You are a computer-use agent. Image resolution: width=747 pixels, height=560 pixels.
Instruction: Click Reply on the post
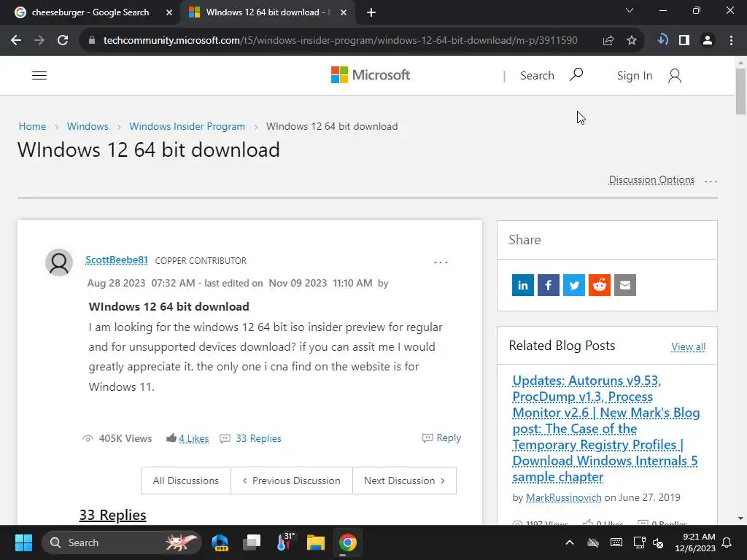441,437
